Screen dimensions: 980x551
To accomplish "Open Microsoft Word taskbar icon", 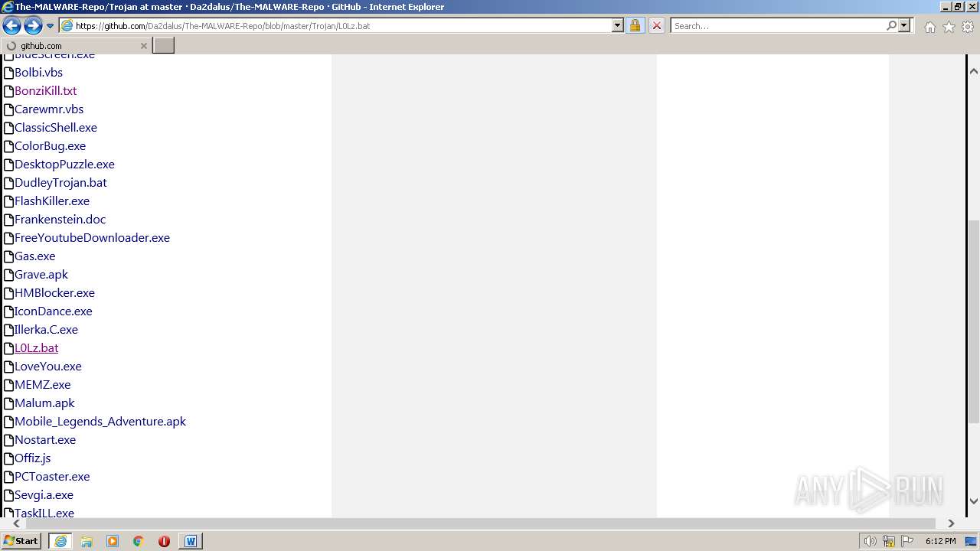I will click(191, 541).
